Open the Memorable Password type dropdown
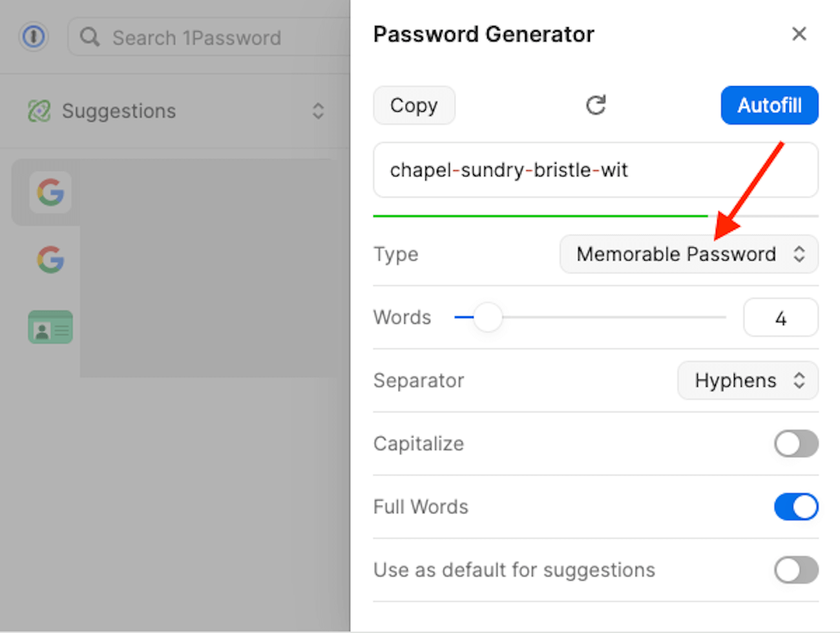 689,254
